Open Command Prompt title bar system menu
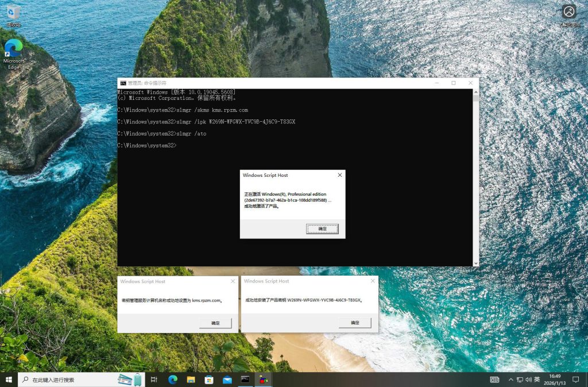This screenshot has width=588, height=387. pyautogui.click(x=122, y=83)
